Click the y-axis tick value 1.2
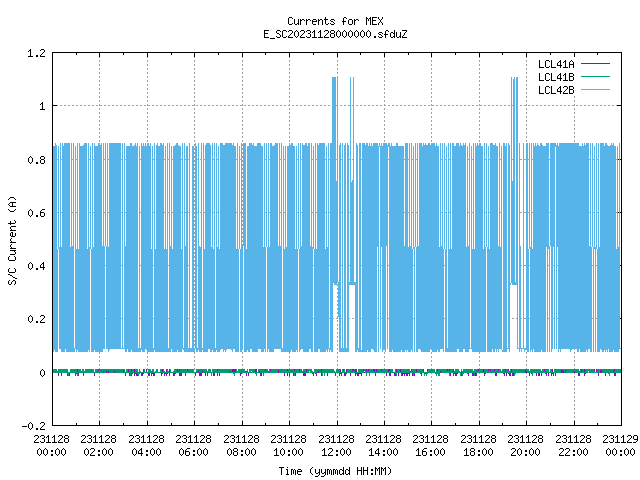 click(36, 53)
